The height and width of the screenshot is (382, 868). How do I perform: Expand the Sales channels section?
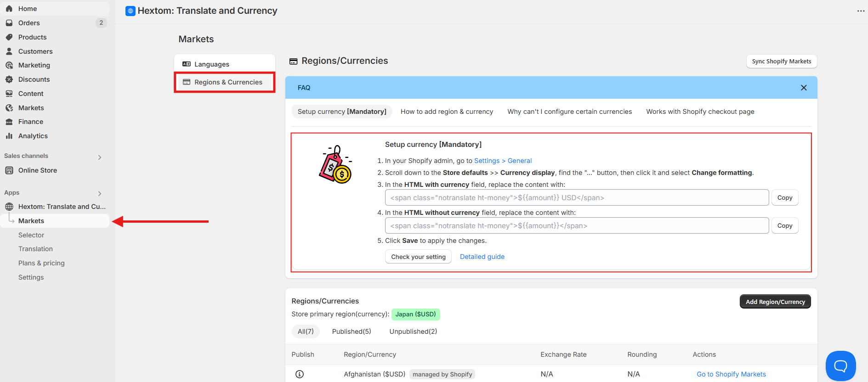point(100,157)
